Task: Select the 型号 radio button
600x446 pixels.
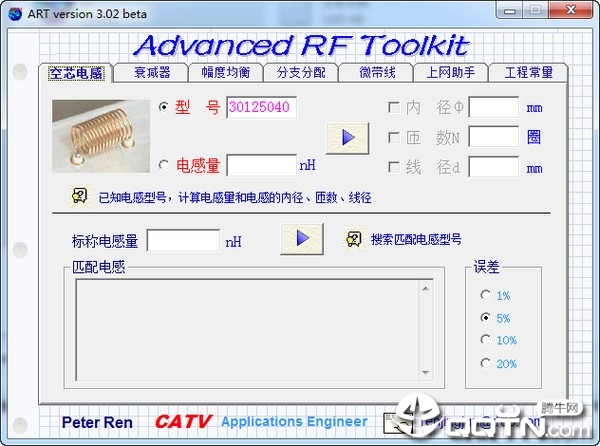Action: [164, 107]
